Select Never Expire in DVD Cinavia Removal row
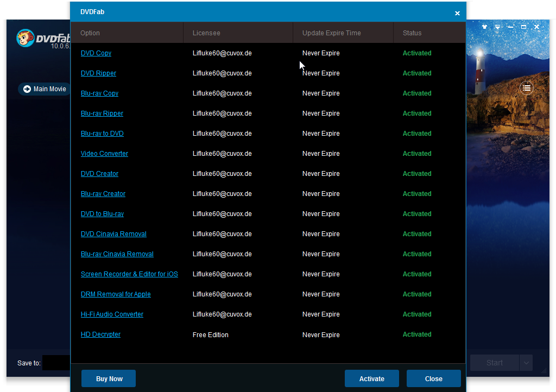The height and width of the screenshot is (392, 556). tap(321, 234)
